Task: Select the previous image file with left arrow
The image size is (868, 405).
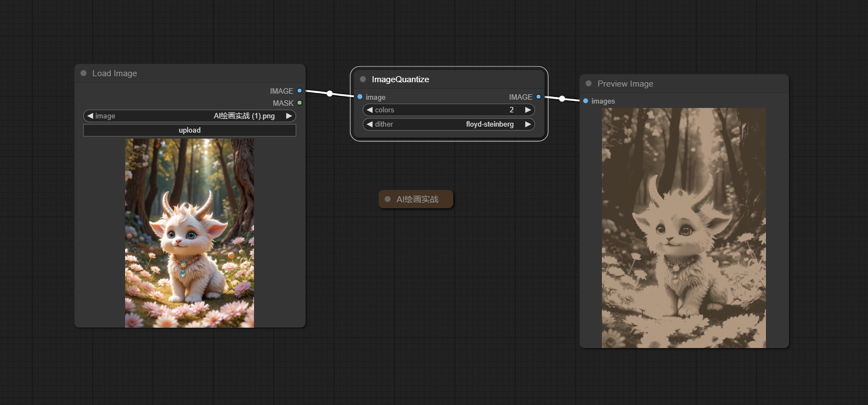Action: 90,116
